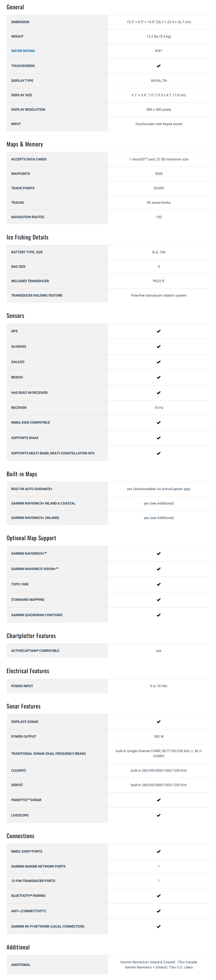Click the Sonar Features section heading
216x980 pixels.
[24, 706]
